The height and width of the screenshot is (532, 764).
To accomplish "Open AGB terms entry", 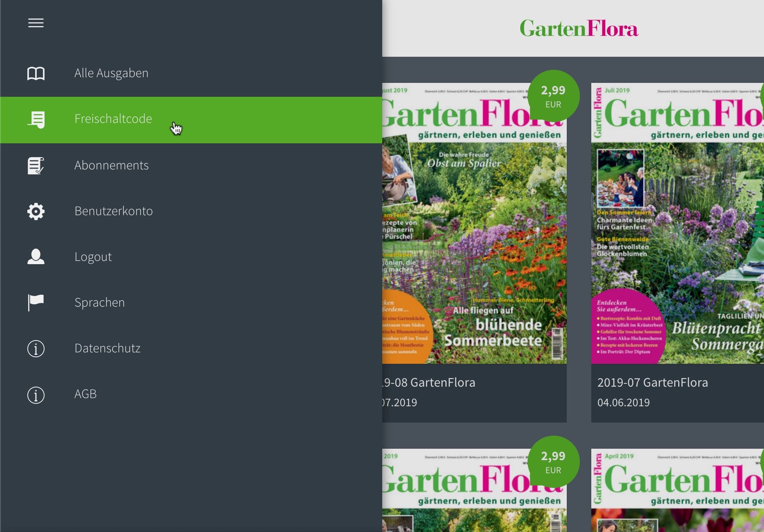I will pos(191,394).
